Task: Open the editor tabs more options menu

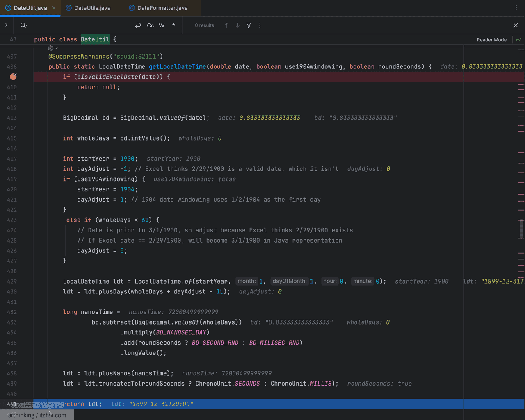Action: pos(516,8)
